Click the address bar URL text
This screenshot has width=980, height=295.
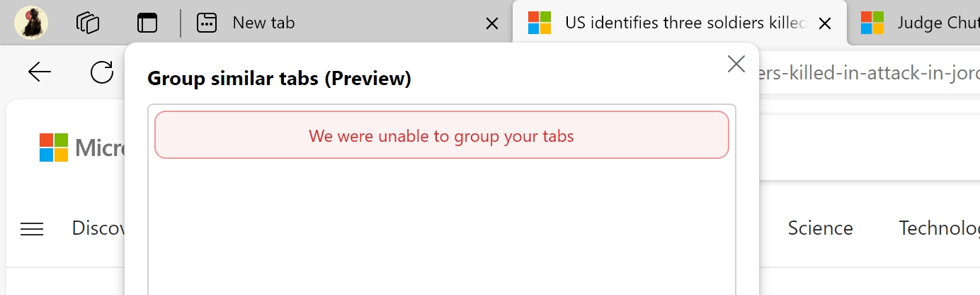867,72
